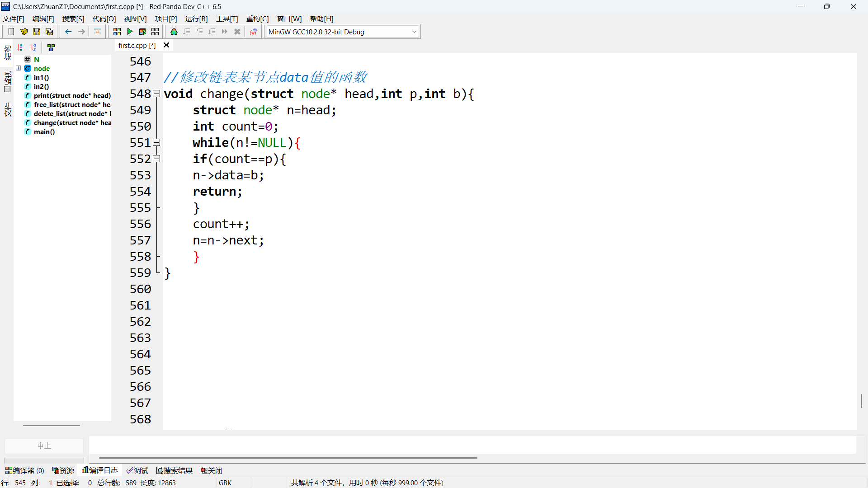Image resolution: width=868 pixels, height=488 pixels.
Task: Open the MinGW GCC compiler set dropdown
Action: tap(414, 32)
